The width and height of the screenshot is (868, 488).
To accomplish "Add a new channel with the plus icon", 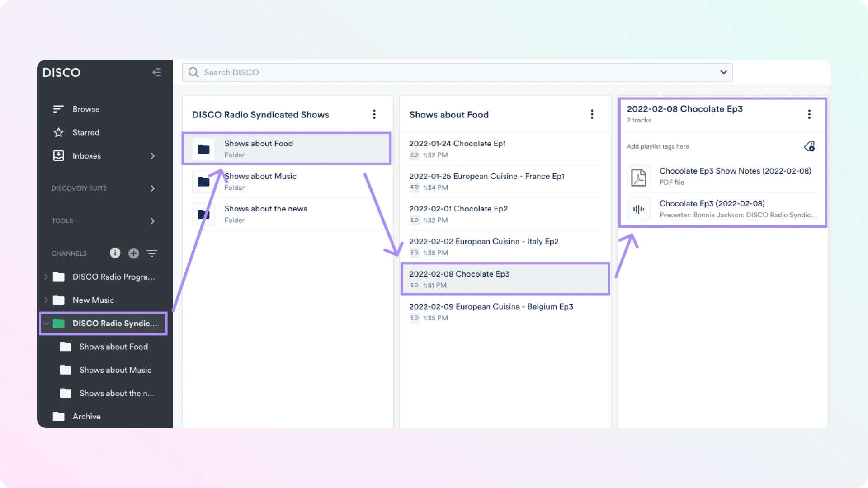I will 133,253.
